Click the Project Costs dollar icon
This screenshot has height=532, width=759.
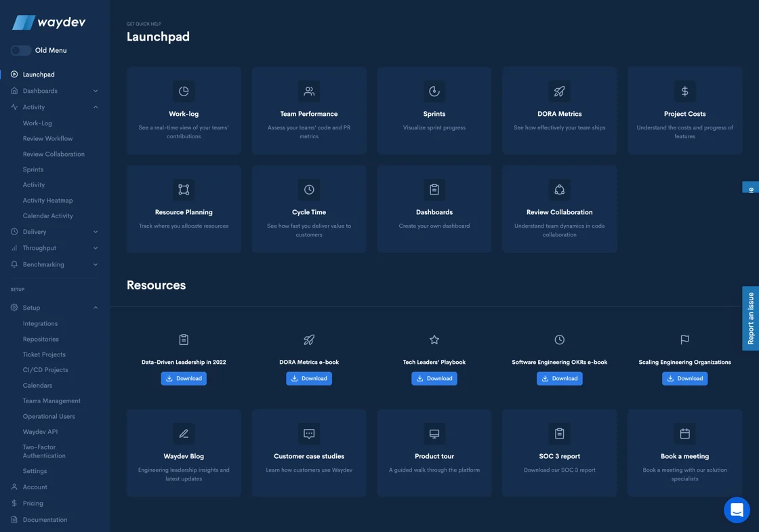(684, 91)
